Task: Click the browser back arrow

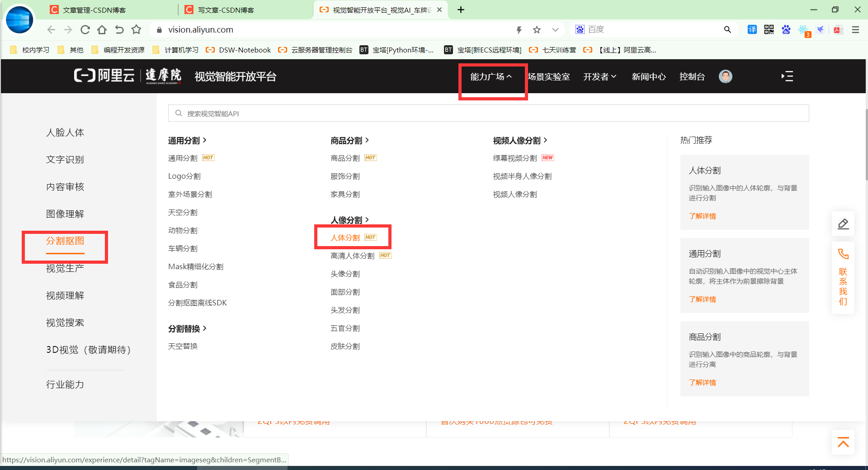Action: pyautogui.click(x=51, y=30)
